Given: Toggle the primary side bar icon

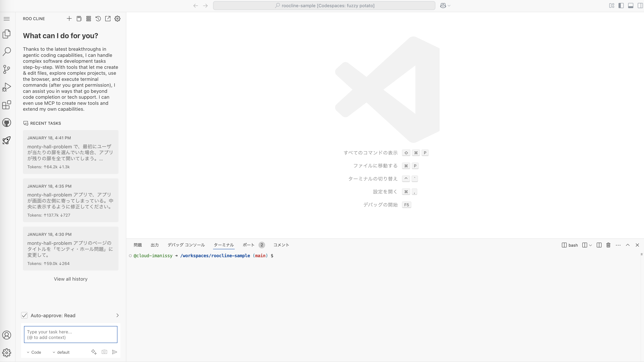Looking at the screenshot, I should [x=621, y=6].
